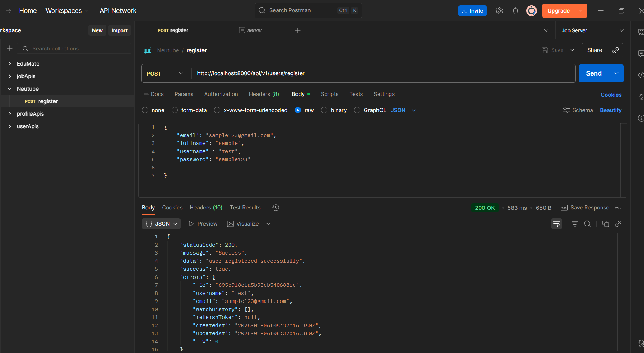Image resolution: width=644 pixels, height=353 pixels.
Task: Open Schema settings icon
Action: pyautogui.click(x=566, y=110)
